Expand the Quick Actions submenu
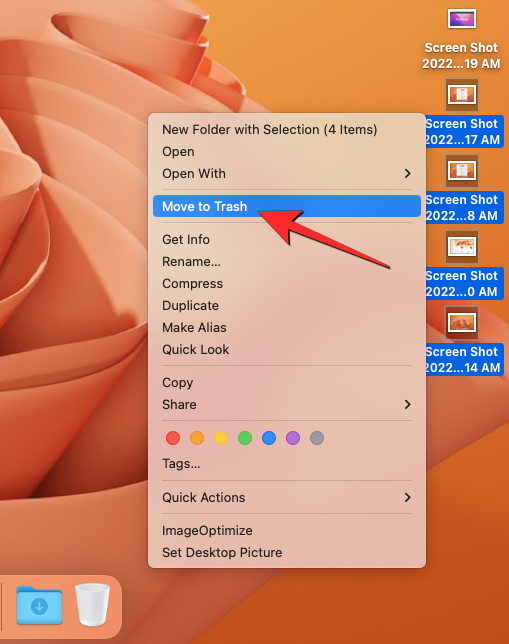 click(x=287, y=497)
